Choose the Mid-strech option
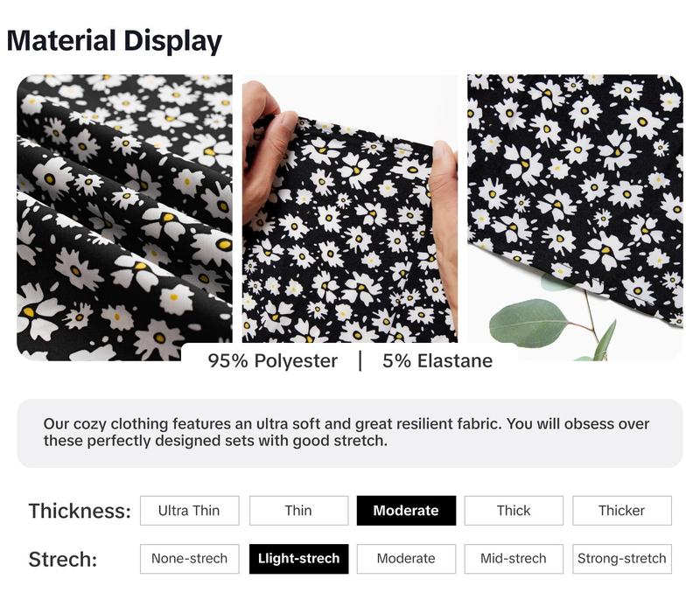700x600 pixels. coord(514,559)
